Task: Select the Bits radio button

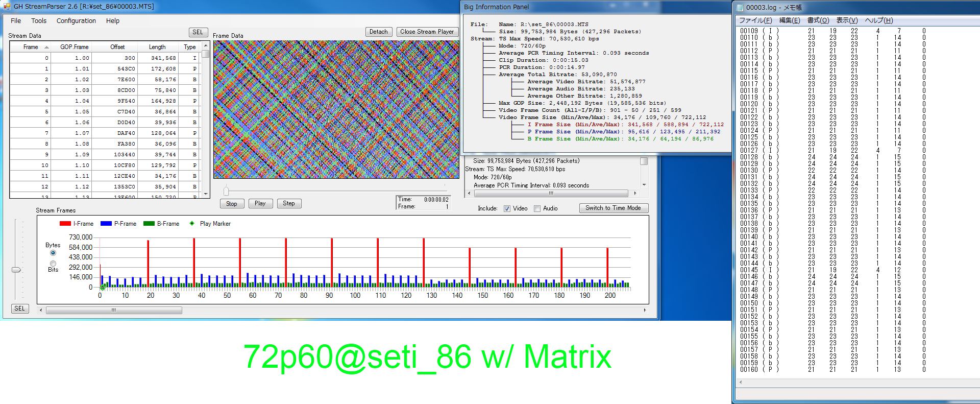Action: [x=53, y=263]
